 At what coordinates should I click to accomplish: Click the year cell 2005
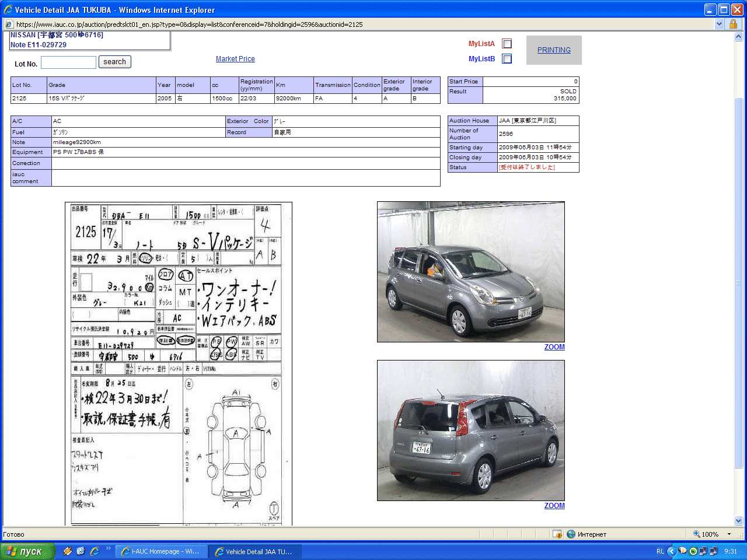pyautogui.click(x=165, y=99)
